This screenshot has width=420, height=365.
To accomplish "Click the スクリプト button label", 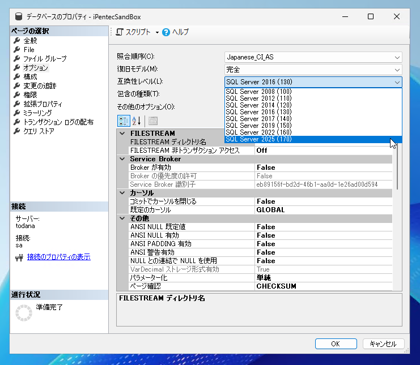I will (138, 32).
